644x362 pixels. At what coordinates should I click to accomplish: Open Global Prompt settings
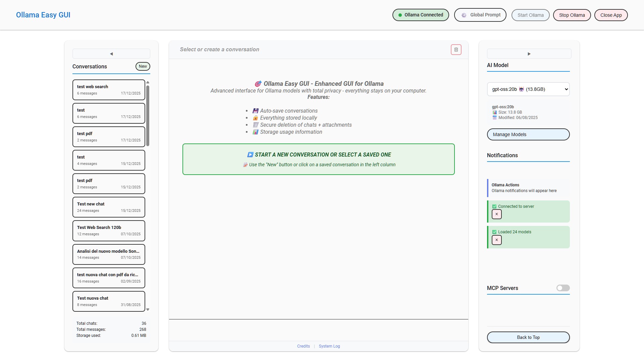(x=480, y=15)
